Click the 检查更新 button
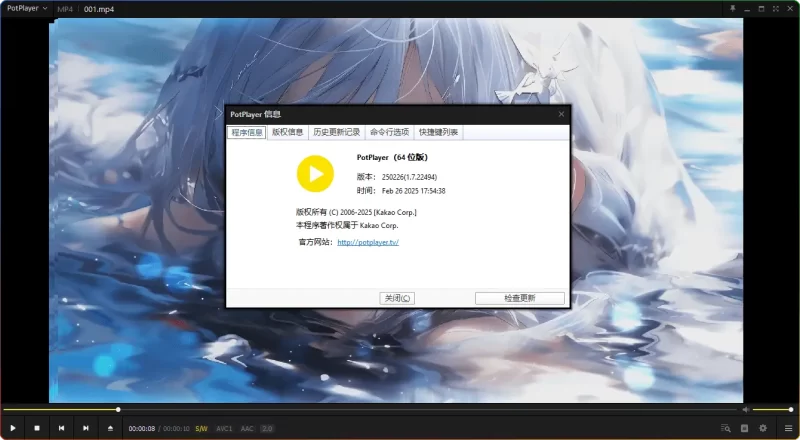Viewport: 800px width, 440px height. tap(520, 298)
